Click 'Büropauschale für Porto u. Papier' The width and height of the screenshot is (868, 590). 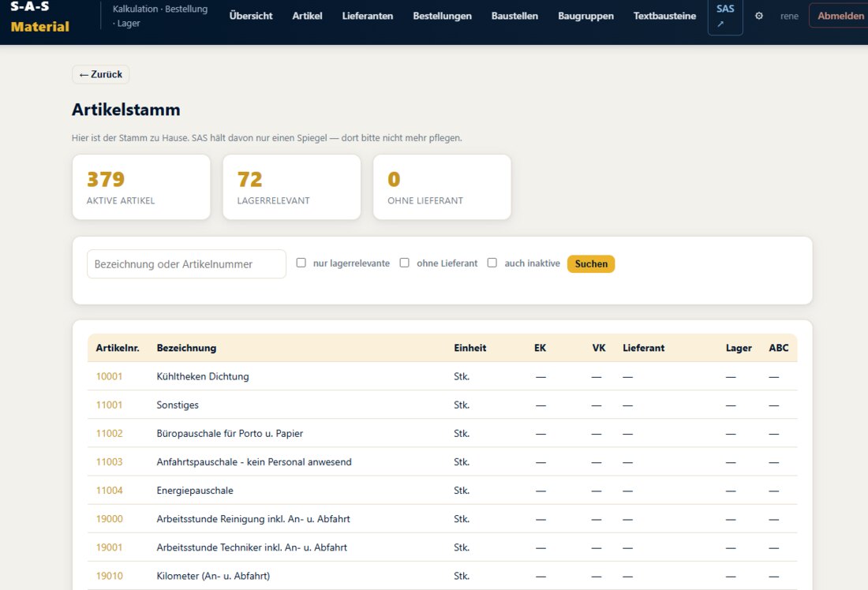click(x=230, y=433)
